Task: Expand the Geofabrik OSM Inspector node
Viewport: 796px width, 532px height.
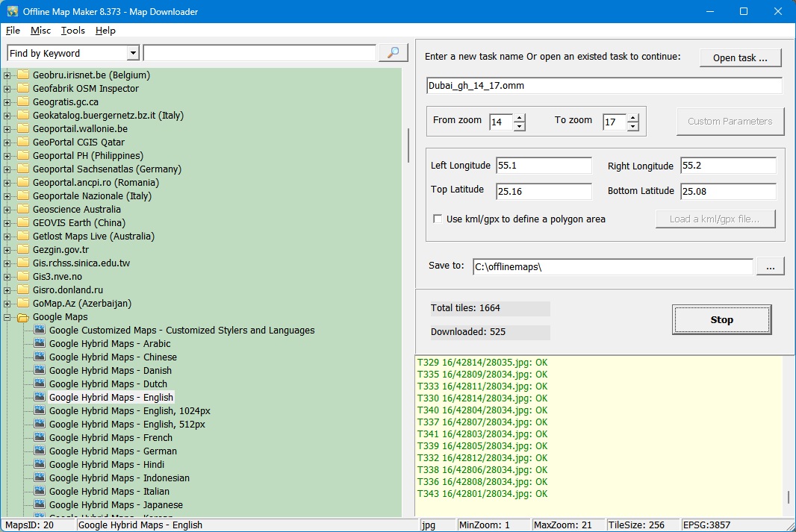Action: pos(7,89)
